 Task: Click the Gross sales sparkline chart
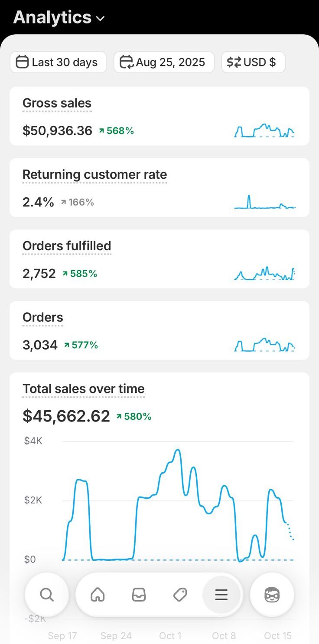pyautogui.click(x=264, y=131)
